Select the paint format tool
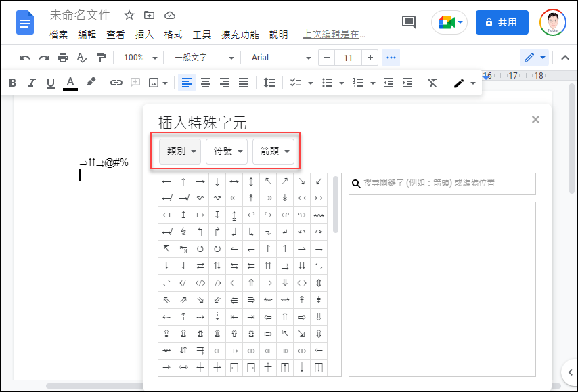The image size is (578, 392). [x=101, y=58]
